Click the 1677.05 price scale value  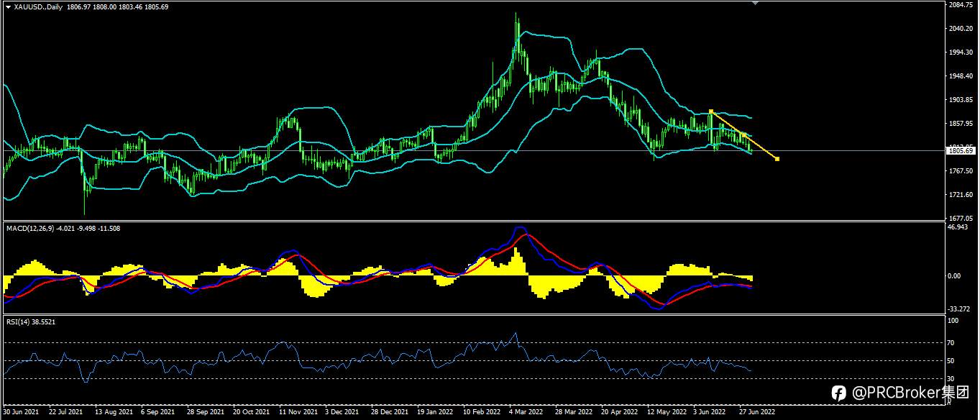point(961,218)
